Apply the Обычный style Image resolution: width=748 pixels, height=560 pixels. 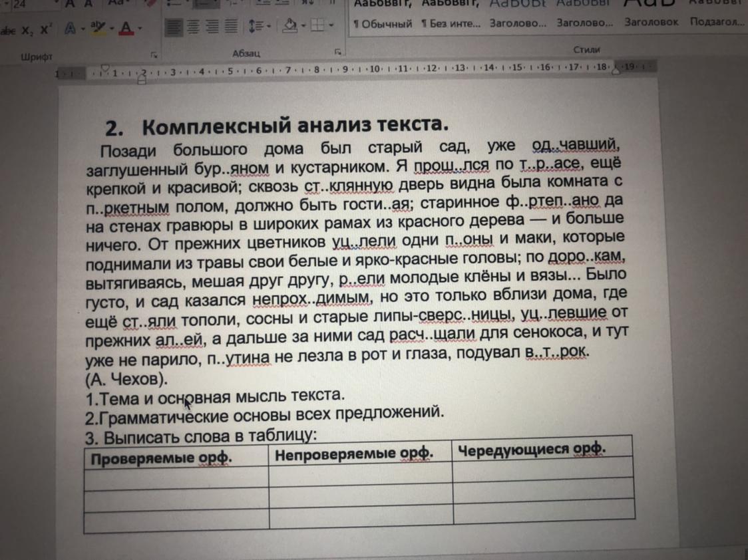[383, 24]
